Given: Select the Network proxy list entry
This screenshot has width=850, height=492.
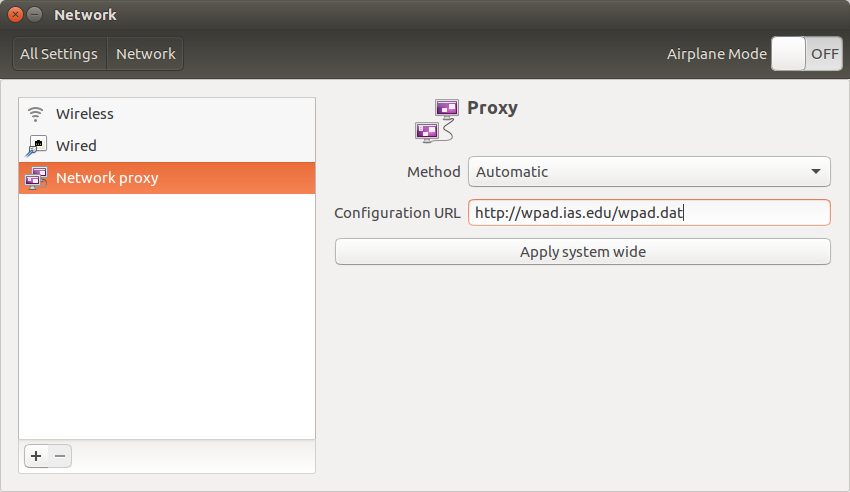Looking at the screenshot, I should coord(107,178).
